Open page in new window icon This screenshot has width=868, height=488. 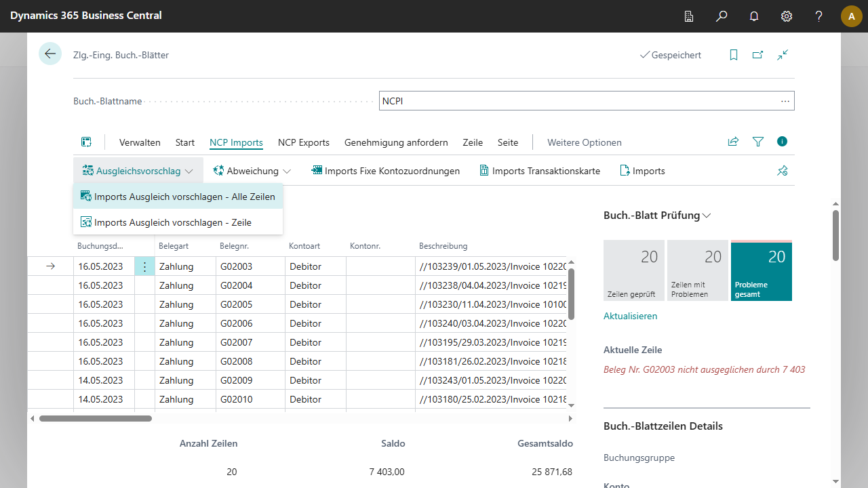click(x=758, y=55)
